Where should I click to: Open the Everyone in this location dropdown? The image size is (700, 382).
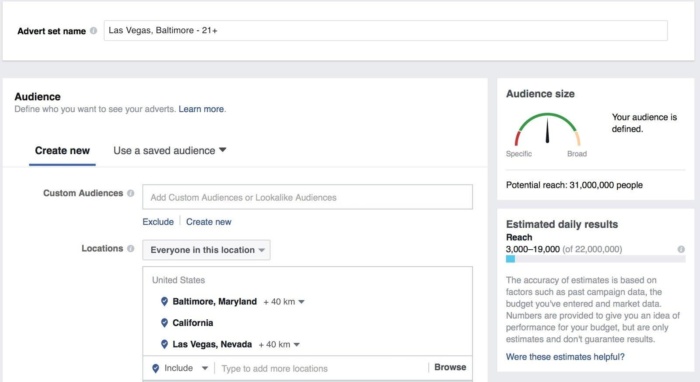click(206, 250)
